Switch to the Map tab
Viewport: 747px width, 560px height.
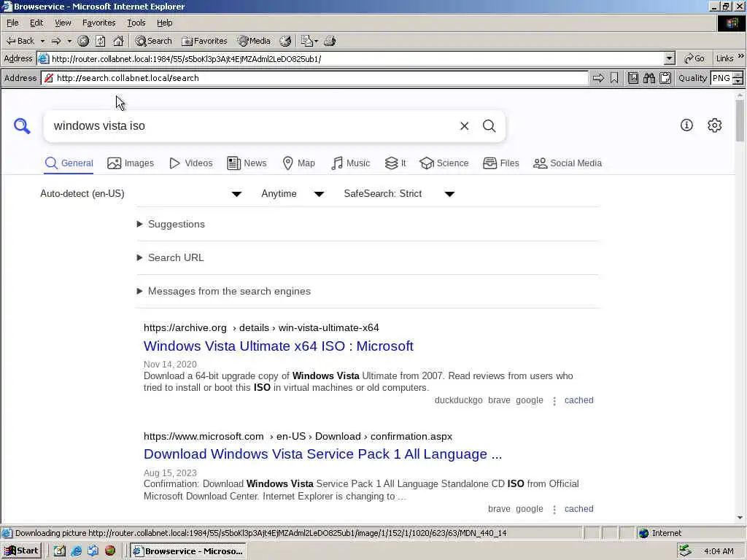pos(298,163)
